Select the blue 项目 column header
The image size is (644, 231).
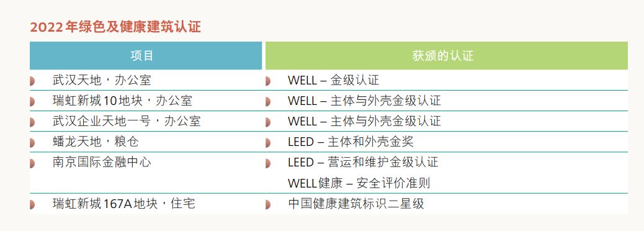pos(146,55)
